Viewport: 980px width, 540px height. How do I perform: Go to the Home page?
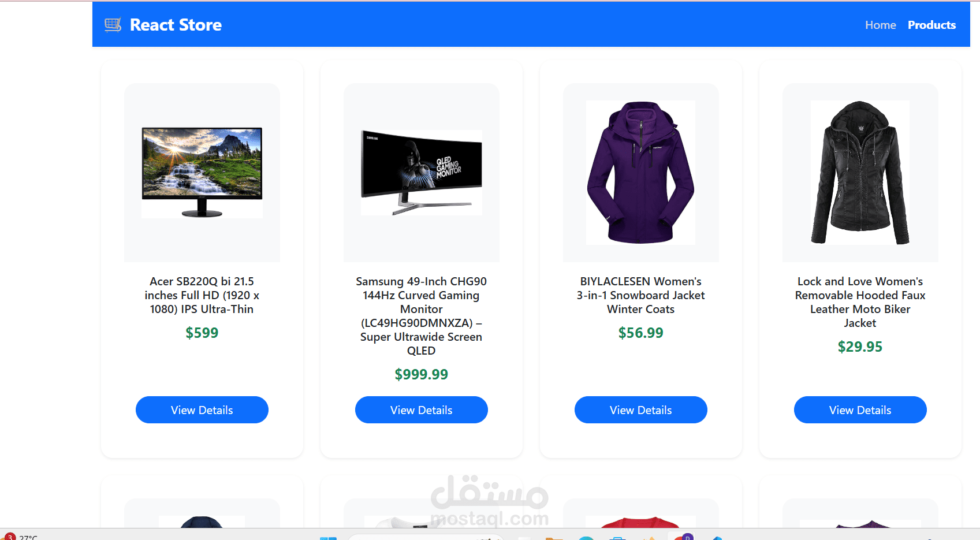point(880,25)
